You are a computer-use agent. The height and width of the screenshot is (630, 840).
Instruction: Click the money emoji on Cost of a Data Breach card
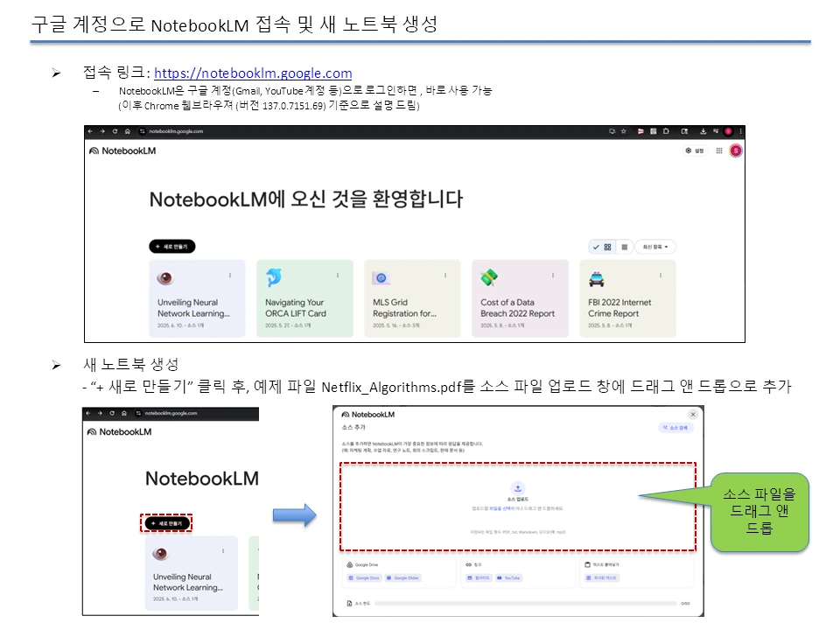pos(489,277)
